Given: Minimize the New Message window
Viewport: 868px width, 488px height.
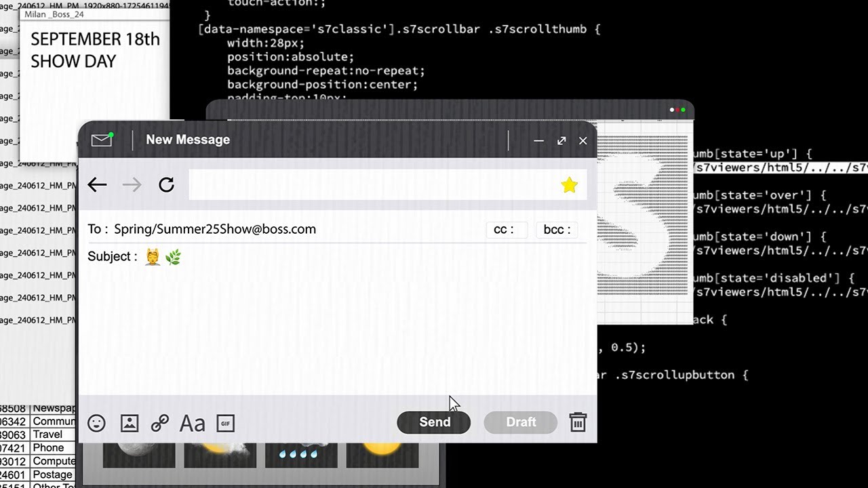Looking at the screenshot, I should [538, 140].
